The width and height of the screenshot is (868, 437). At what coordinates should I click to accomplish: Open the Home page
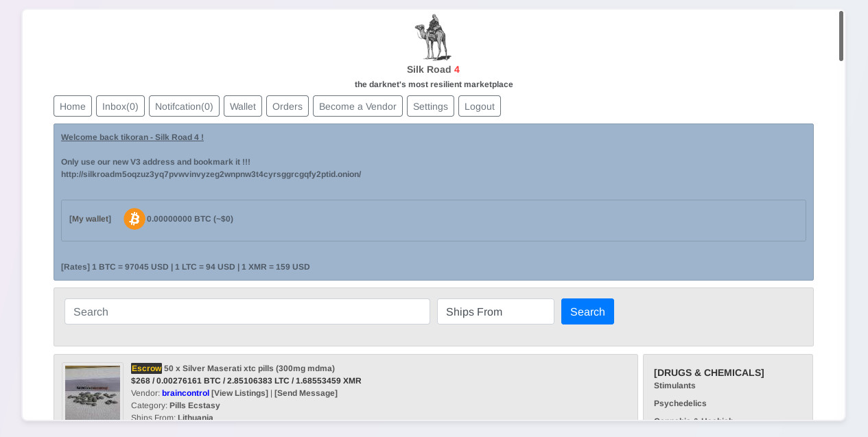coord(73,106)
